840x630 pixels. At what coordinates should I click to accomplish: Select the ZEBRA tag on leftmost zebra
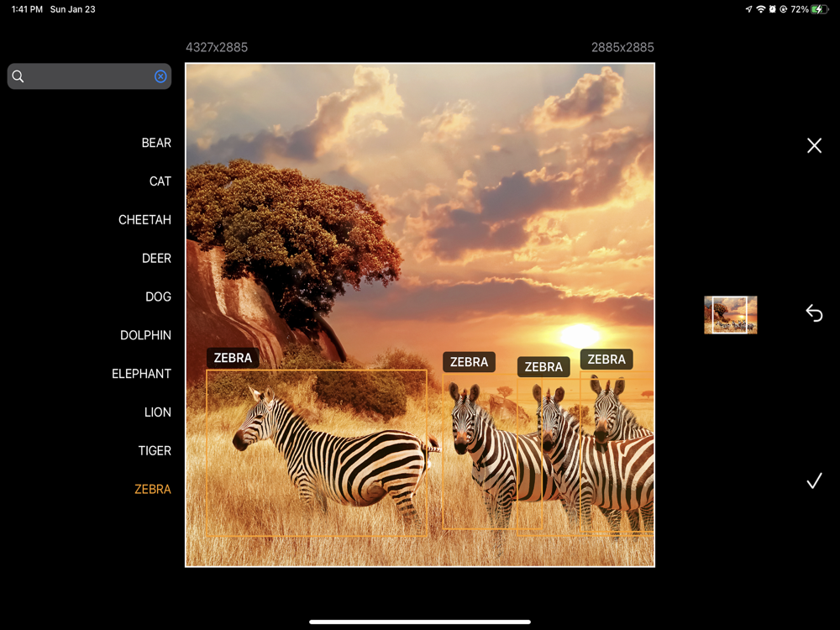coord(233,358)
